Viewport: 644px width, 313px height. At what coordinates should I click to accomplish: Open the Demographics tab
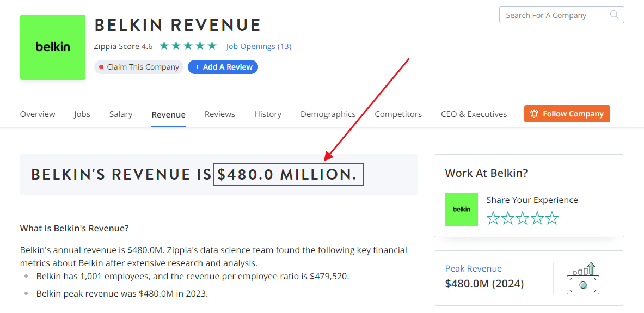point(328,114)
